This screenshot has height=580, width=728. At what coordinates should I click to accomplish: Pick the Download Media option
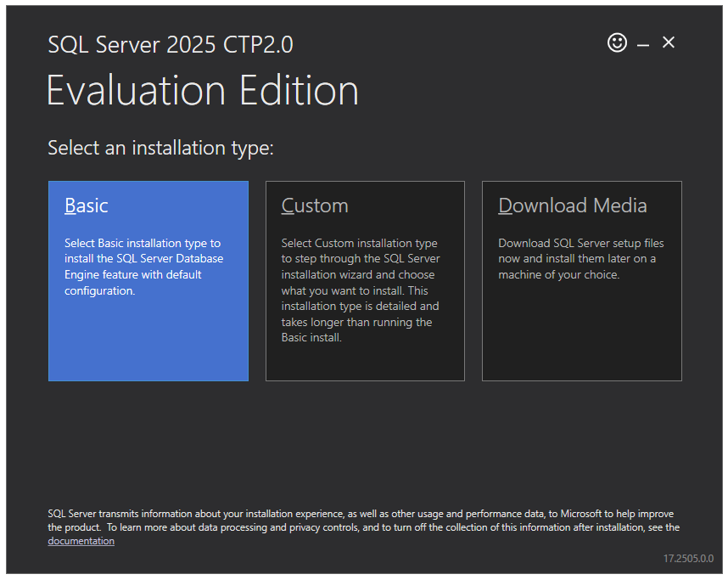click(582, 280)
